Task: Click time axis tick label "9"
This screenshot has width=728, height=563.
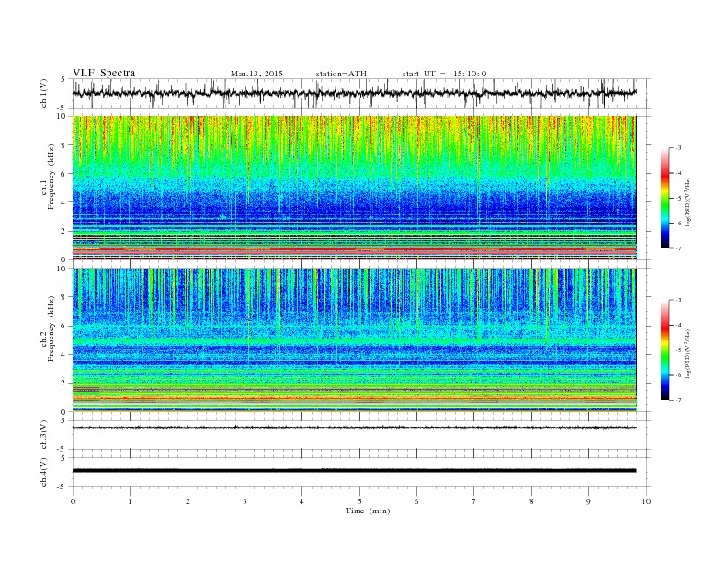Action: [588, 501]
